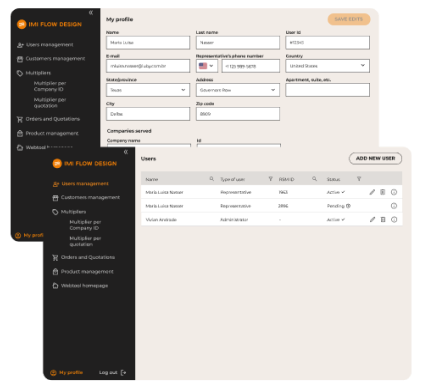
Task: Select Multiplier per Company ID in Users sidebar
Action: point(85,225)
